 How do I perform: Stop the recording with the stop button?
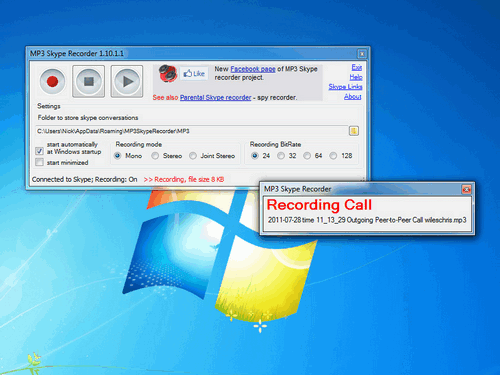(89, 81)
